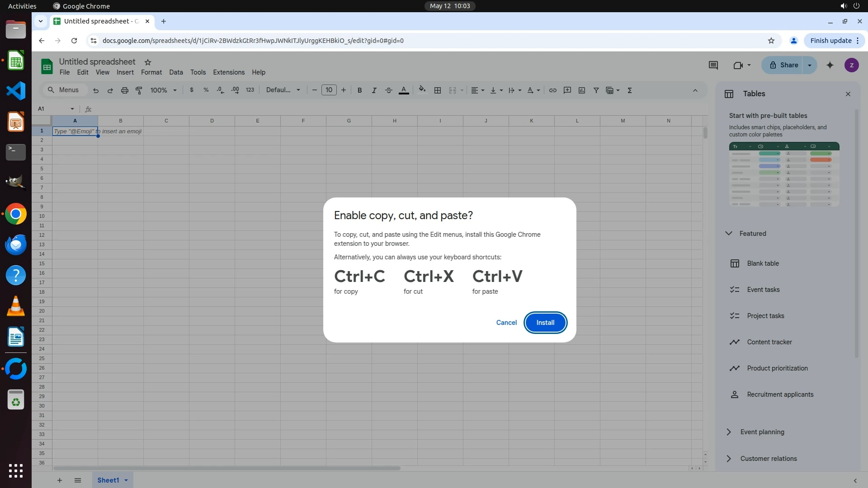Click the print icon
This screenshot has height=488, width=868.
124,90
